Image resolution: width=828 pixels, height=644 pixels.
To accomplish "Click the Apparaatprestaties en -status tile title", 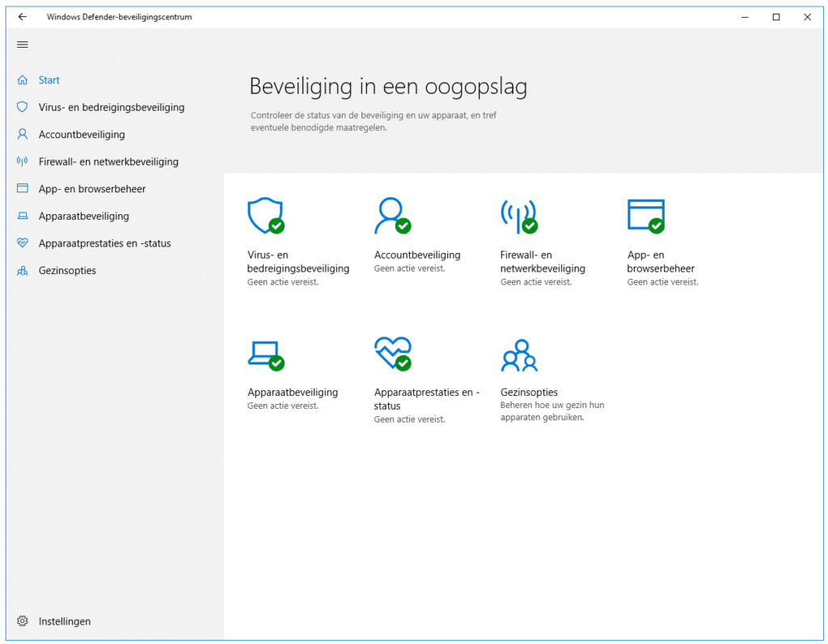I will click(427, 399).
